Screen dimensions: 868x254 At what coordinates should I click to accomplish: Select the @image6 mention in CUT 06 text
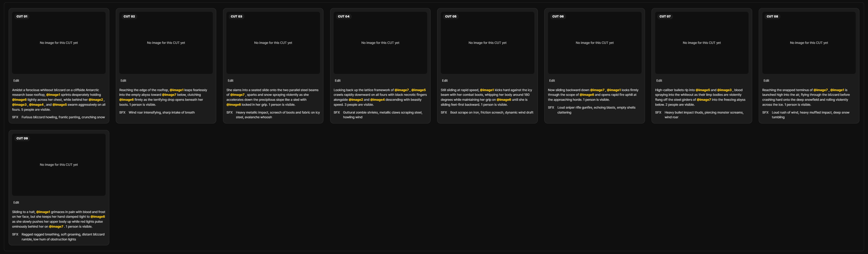pos(587,95)
